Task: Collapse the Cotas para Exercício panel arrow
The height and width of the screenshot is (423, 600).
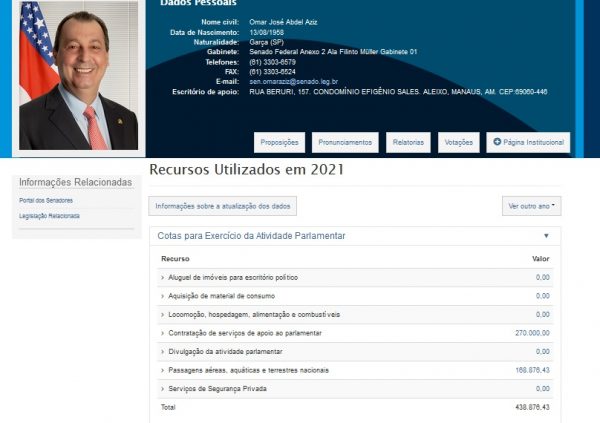Action: click(x=546, y=236)
